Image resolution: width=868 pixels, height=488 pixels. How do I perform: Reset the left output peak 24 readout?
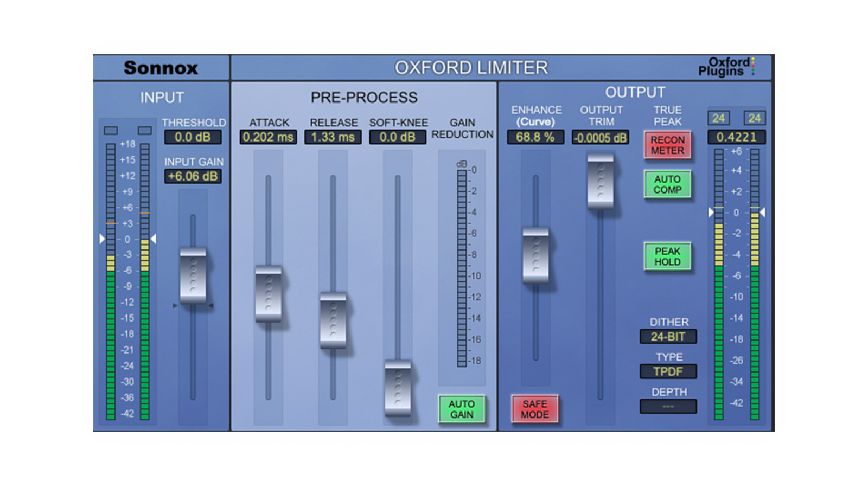point(718,118)
